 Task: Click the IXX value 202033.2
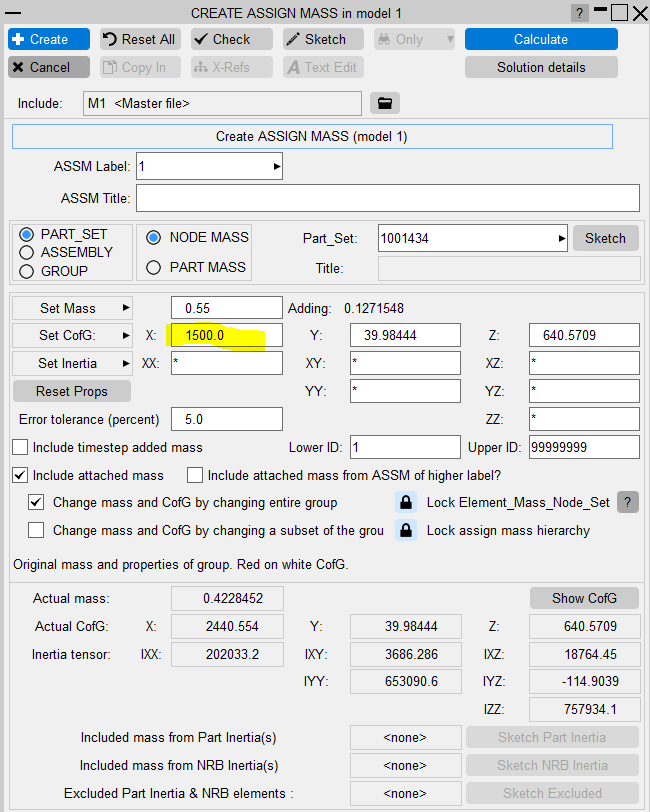tap(227, 654)
